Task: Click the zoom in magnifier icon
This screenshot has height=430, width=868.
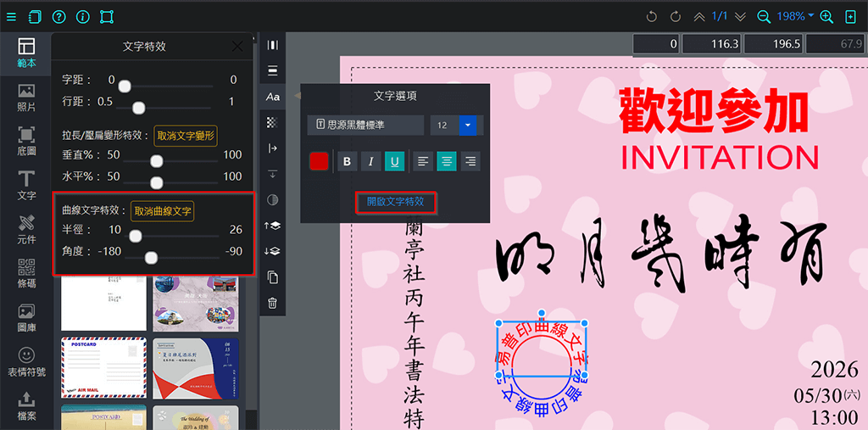Action: [826, 16]
